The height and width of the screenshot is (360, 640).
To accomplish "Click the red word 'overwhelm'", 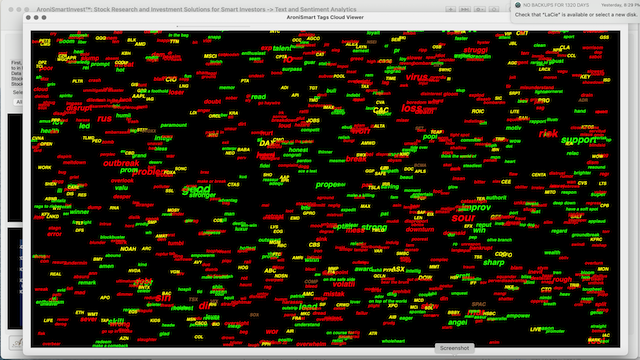I will coord(311,344).
